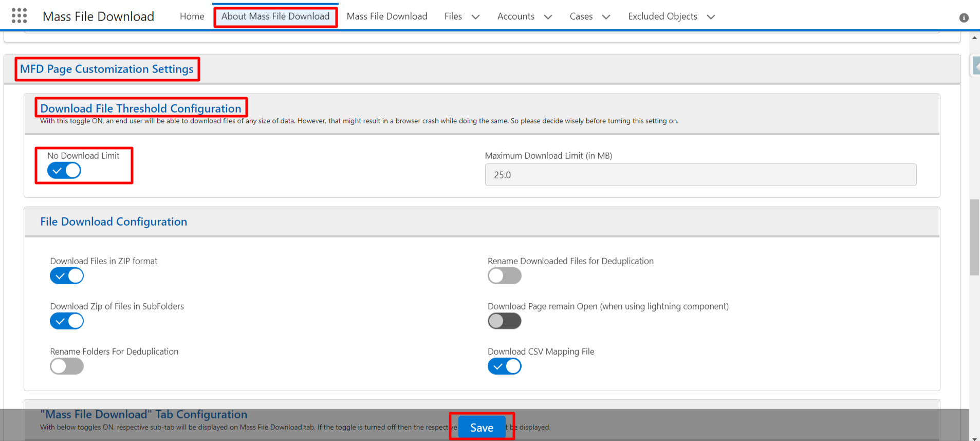The width and height of the screenshot is (980, 441).
Task: Click the Download File Threshold Configuration heading
Action: pyautogui.click(x=141, y=108)
